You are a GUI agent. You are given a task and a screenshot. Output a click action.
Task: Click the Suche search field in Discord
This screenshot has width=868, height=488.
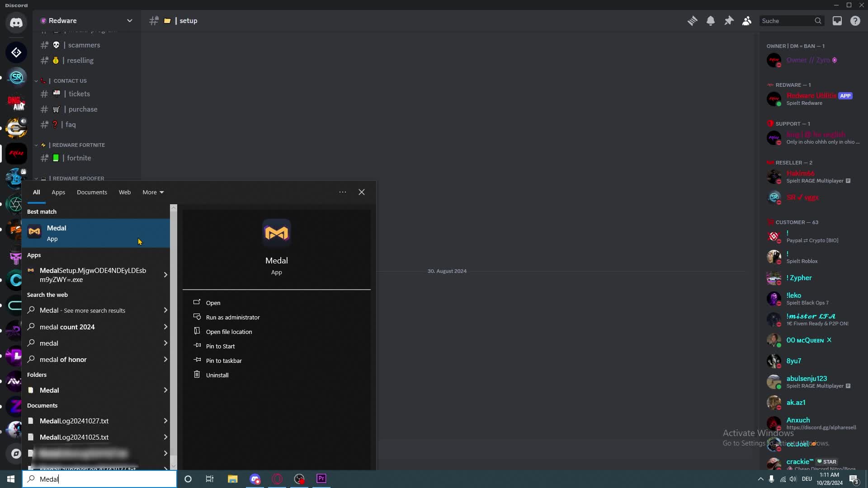point(787,21)
